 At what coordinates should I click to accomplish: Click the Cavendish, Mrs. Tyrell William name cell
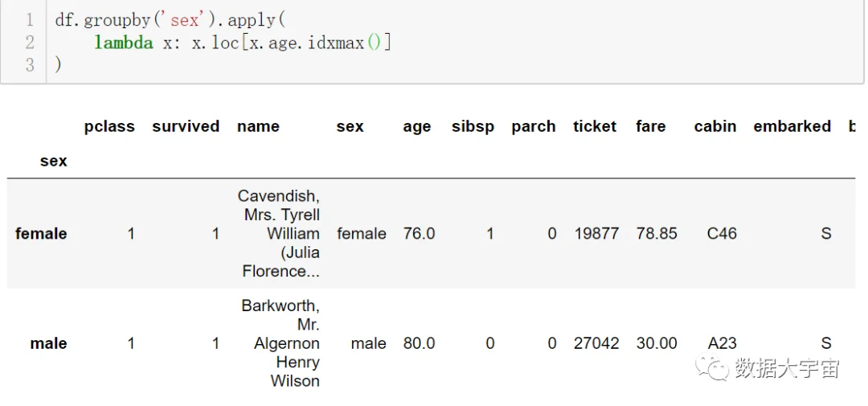(279, 234)
